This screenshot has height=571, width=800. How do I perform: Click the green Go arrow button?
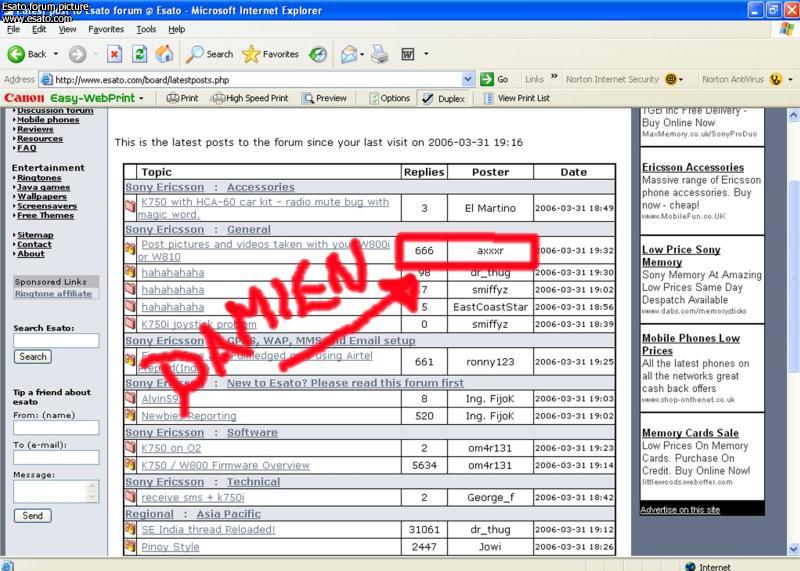[487, 79]
